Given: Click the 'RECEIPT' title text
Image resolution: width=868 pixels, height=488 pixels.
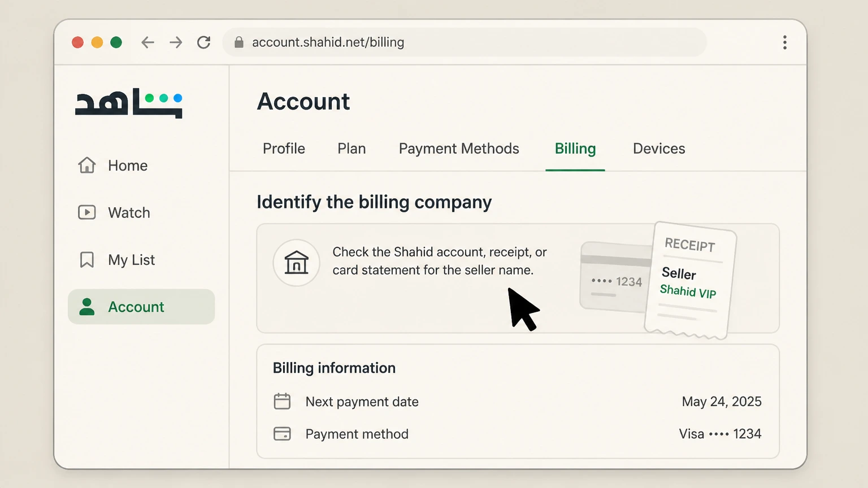Looking at the screenshot, I should click(690, 245).
